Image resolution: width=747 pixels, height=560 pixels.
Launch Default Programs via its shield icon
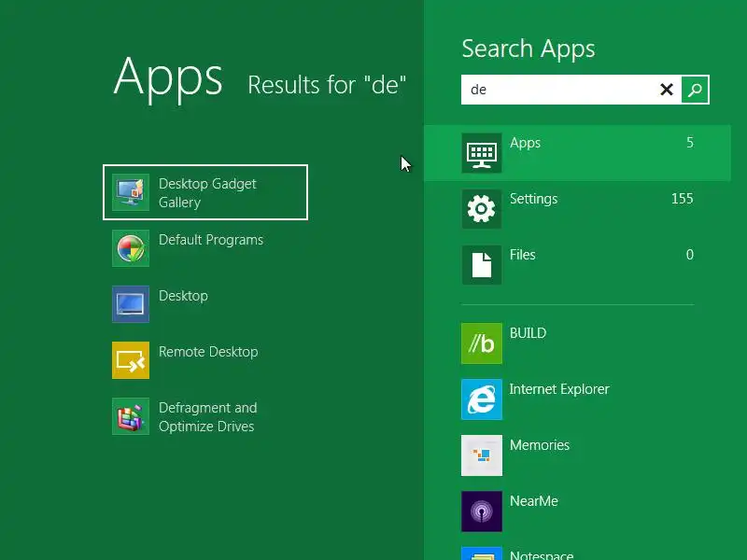click(x=131, y=248)
